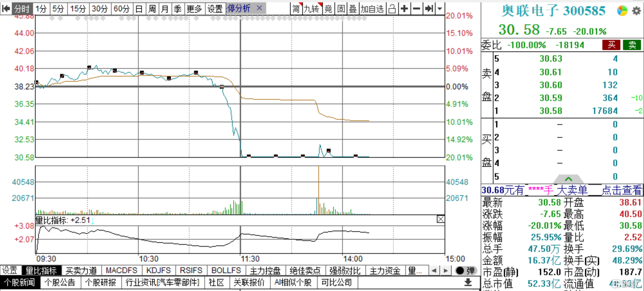Click the back arrow icon left of 分时
The height and width of the screenshot is (291, 644).
pos(6,9)
